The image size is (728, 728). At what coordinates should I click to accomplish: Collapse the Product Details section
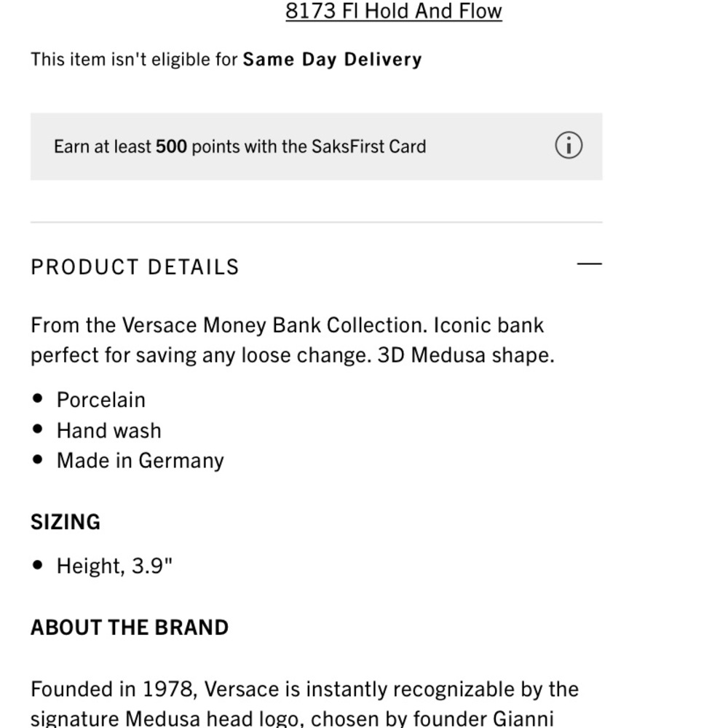(x=589, y=264)
